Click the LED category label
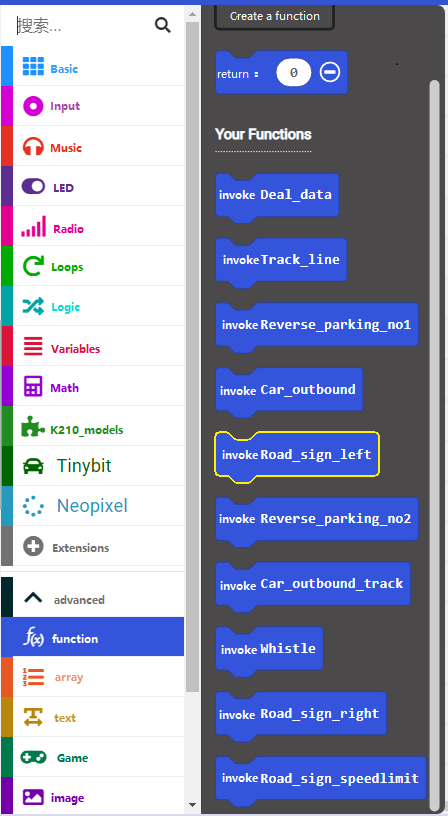 tap(63, 188)
